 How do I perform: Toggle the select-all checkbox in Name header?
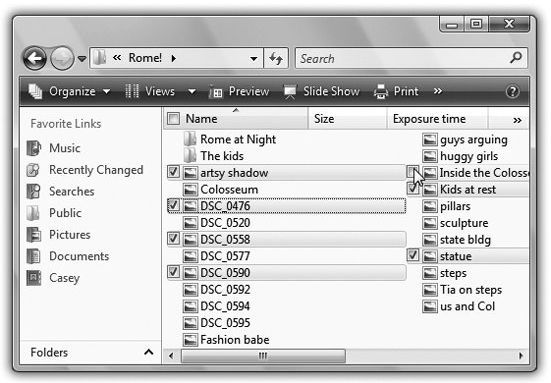click(x=174, y=119)
